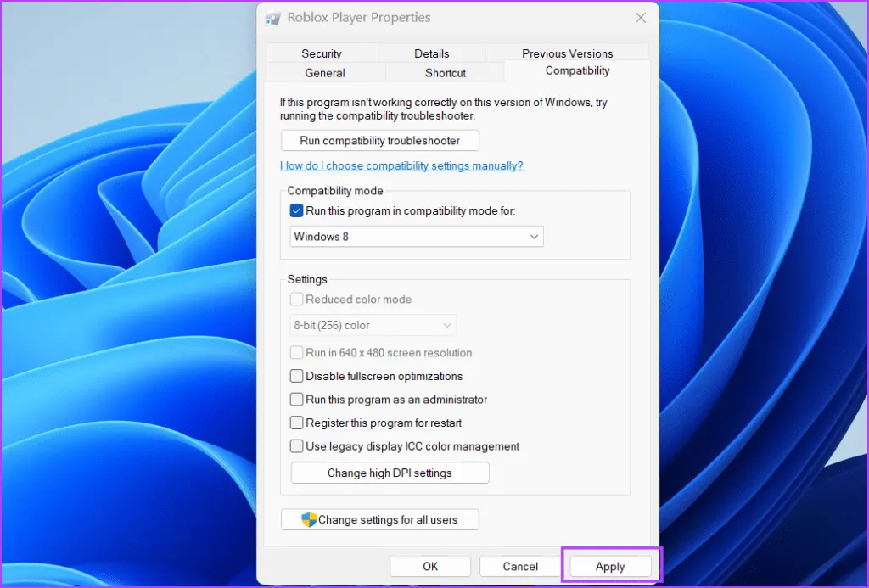Screen dimensions: 869x588
Task: Click Run compatibility troubleshooter button
Action: (379, 141)
